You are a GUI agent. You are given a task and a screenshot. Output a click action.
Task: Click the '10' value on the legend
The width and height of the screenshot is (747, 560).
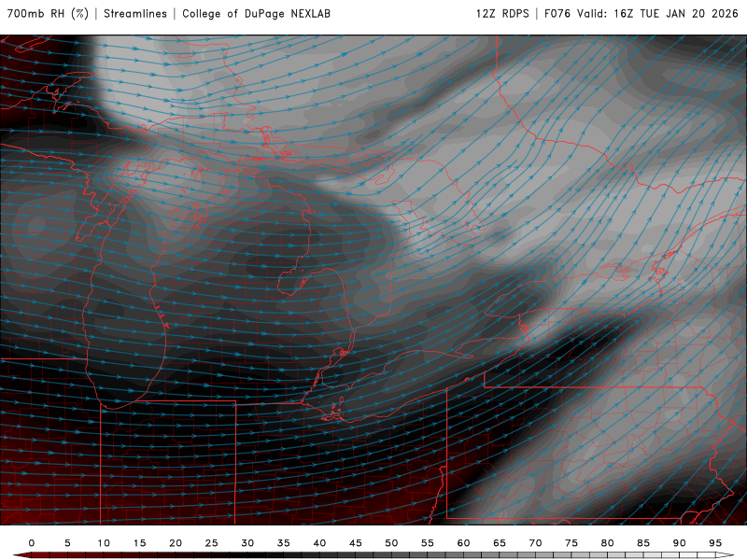(x=104, y=543)
